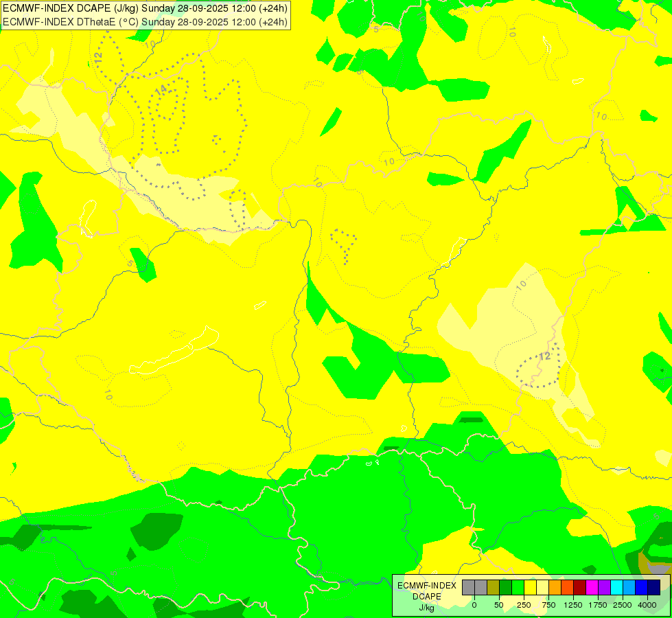Click the legend value 750
The image size is (672, 618).
(x=548, y=605)
